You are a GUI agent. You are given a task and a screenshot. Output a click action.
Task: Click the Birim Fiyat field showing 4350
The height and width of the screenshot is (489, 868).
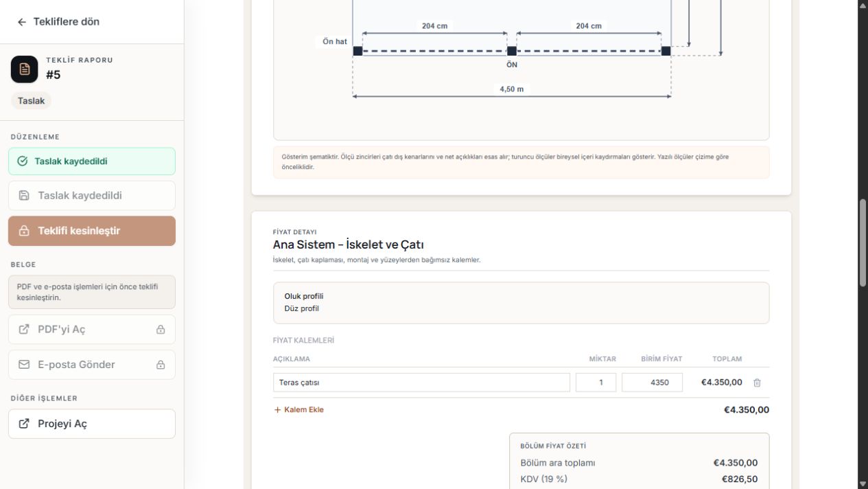point(652,383)
